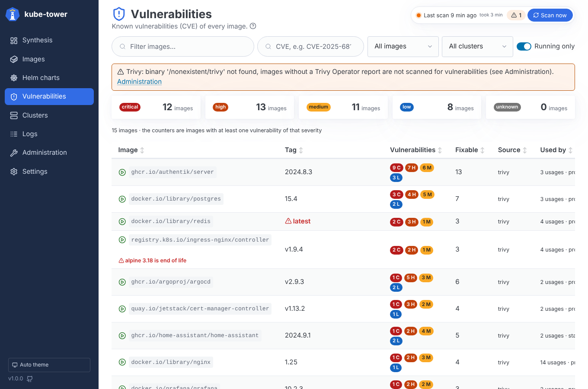Go to Synthesis in the sidebar
588x389 pixels.
tap(49, 40)
